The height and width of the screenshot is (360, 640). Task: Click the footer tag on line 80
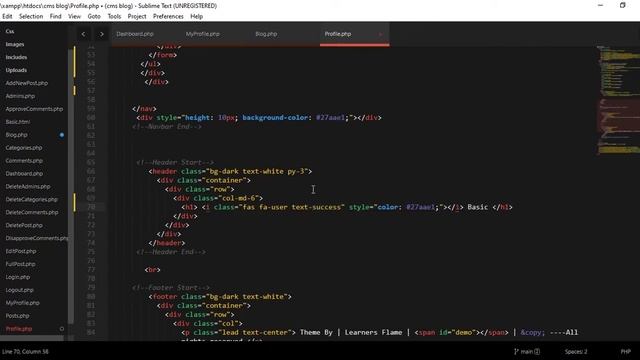coord(164,297)
